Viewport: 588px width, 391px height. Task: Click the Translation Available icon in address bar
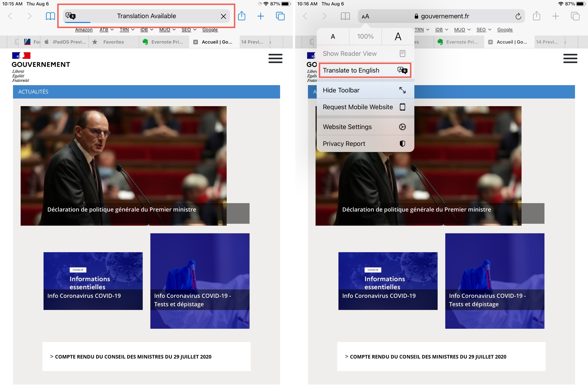71,16
